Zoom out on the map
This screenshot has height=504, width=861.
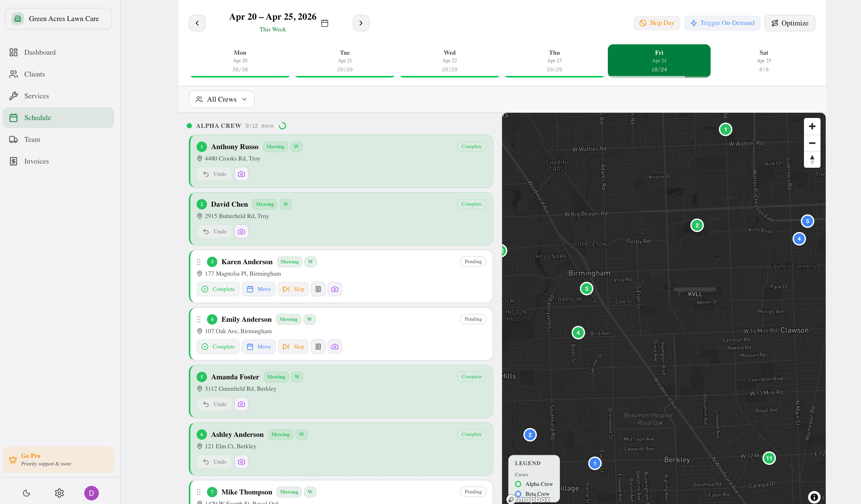[x=812, y=143]
